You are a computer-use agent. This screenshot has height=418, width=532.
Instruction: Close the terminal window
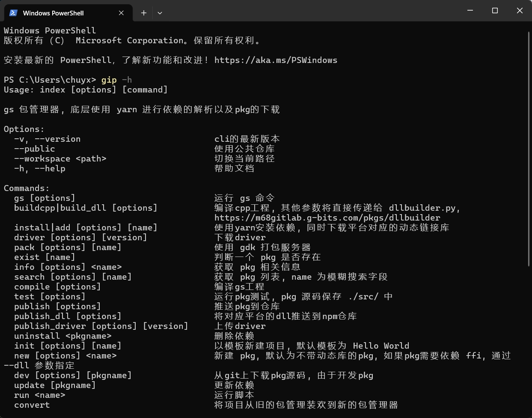[x=520, y=11]
